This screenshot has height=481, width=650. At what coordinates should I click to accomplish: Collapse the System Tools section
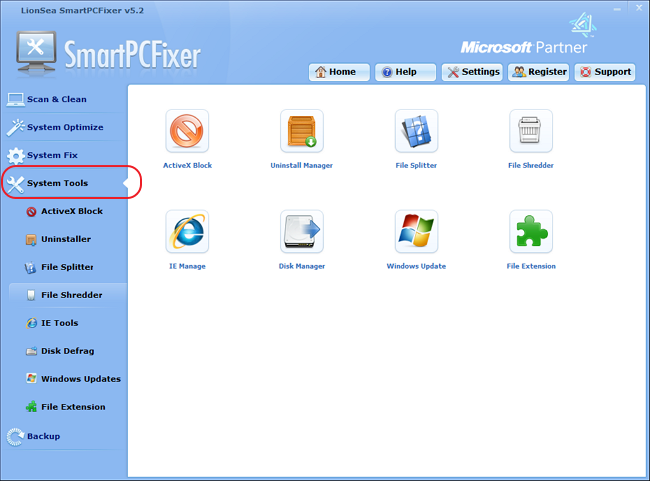click(x=66, y=183)
